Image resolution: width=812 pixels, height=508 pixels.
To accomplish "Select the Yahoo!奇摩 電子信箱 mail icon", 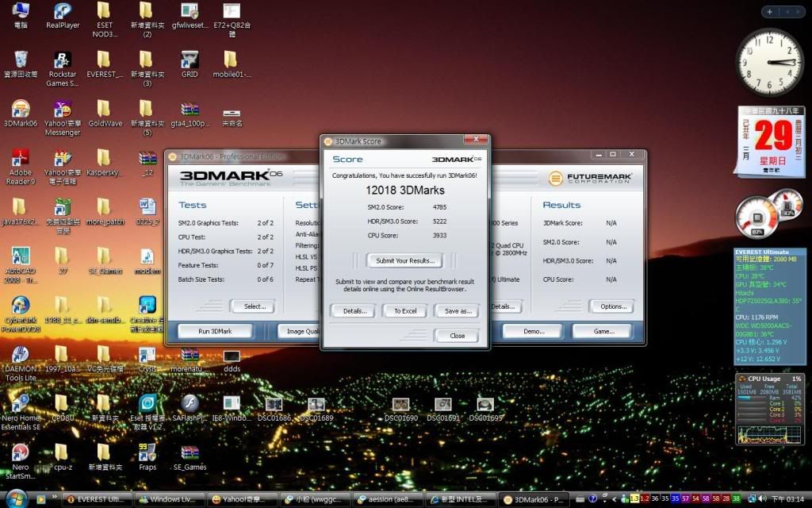I will (x=63, y=167).
